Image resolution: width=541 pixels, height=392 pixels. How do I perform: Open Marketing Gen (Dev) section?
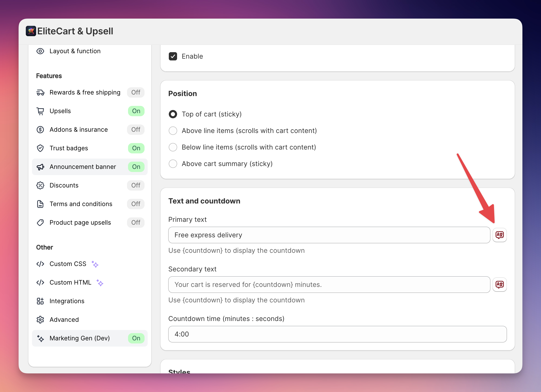[x=79, y=338]
